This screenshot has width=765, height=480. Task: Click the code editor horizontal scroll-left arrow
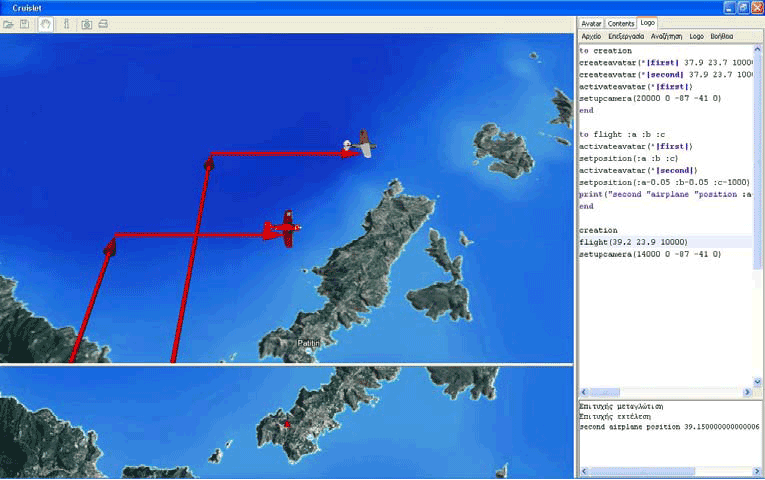click(x=584, y=392)
